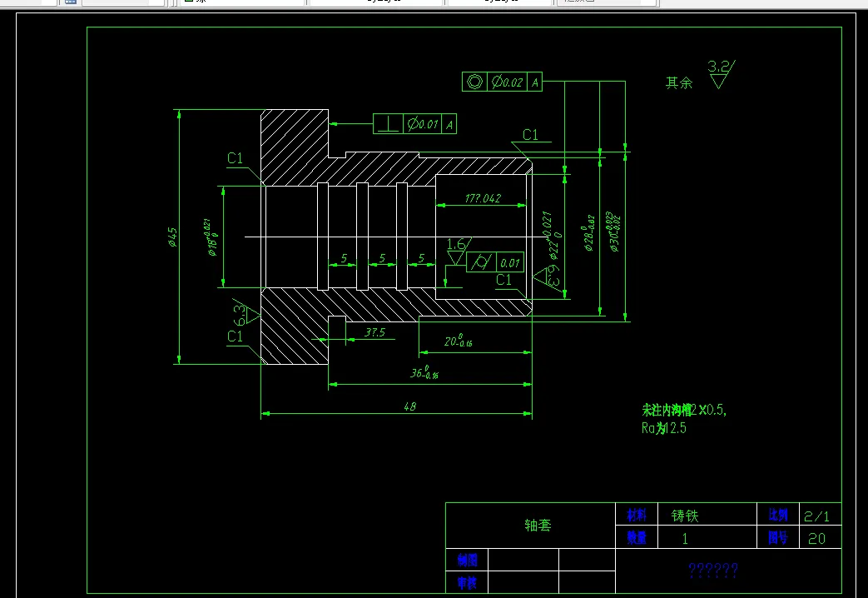The width and height of the screenshot is (868, 598).
Task: Select the 其余 surface finish label
Action: pos(679,83)
